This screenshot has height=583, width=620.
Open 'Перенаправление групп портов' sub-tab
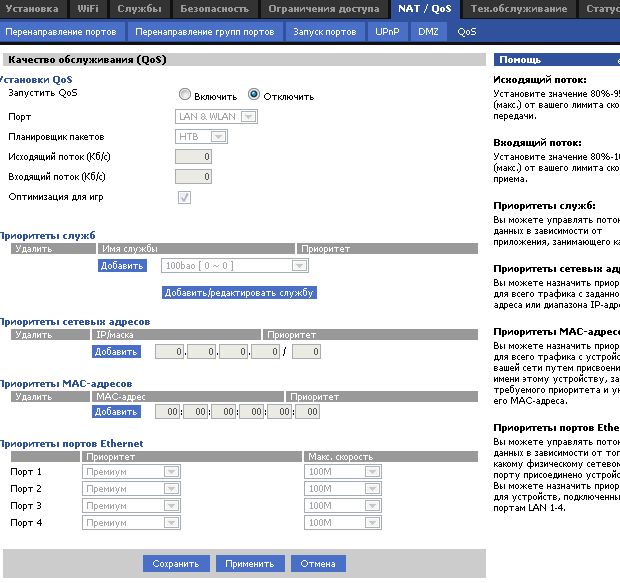tap(205, 32)
